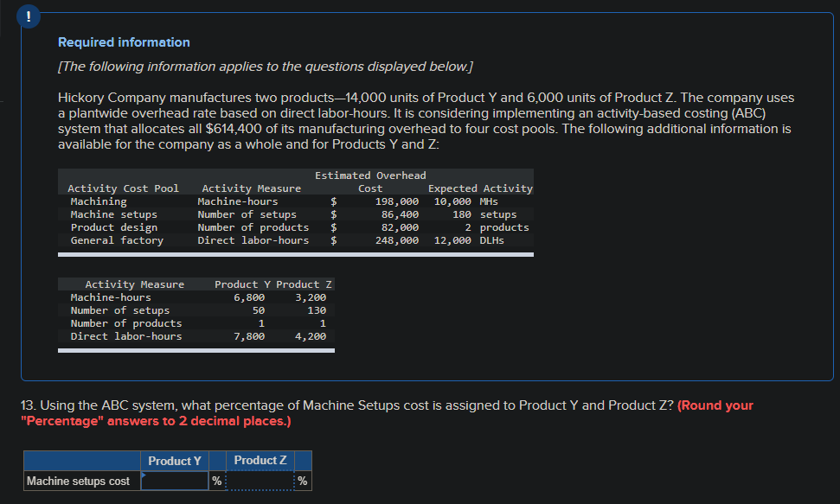
Task: Click 'General factory' activity cost pool row
Action: (117, 240)
